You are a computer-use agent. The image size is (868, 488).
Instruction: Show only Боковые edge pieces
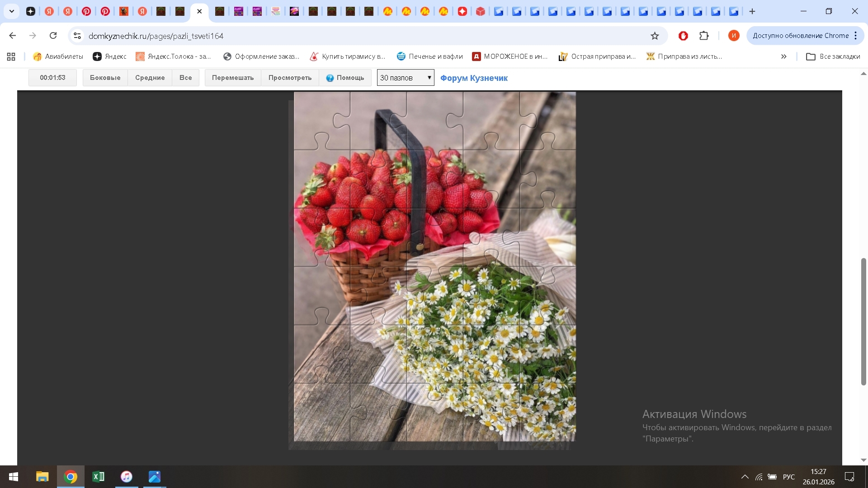(105, 78)
